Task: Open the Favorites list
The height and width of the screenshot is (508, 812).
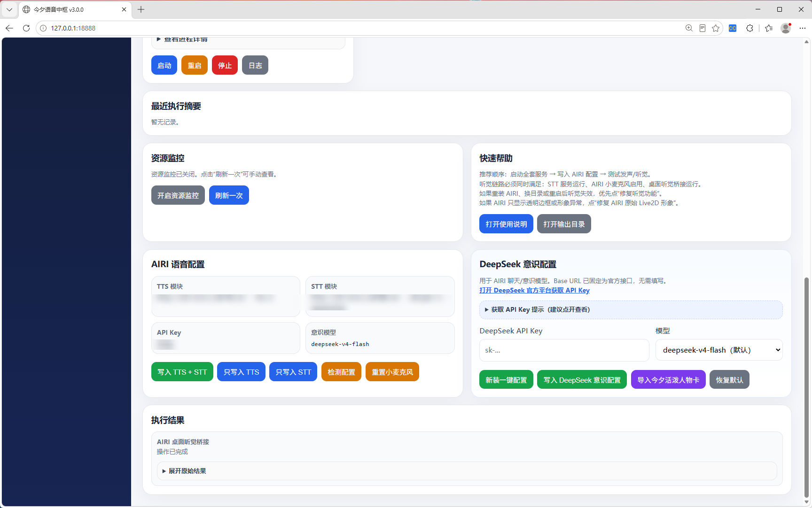Action: click(769, 28)
